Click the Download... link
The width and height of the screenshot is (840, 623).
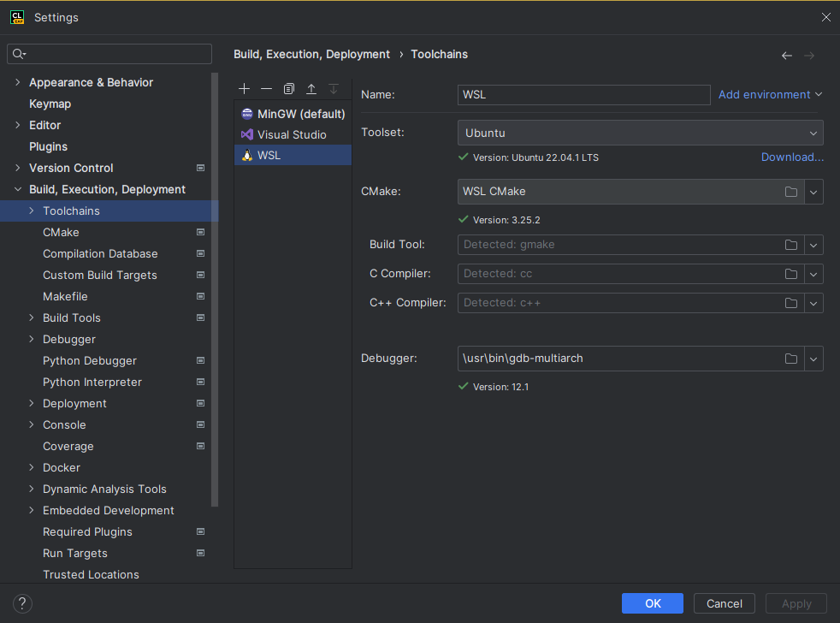coord(792,157)
